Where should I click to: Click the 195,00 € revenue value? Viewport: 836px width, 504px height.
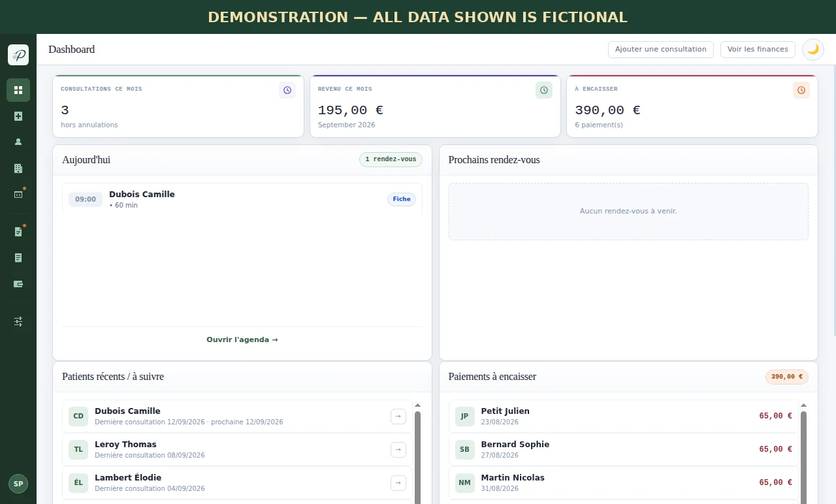click(350, 110)
